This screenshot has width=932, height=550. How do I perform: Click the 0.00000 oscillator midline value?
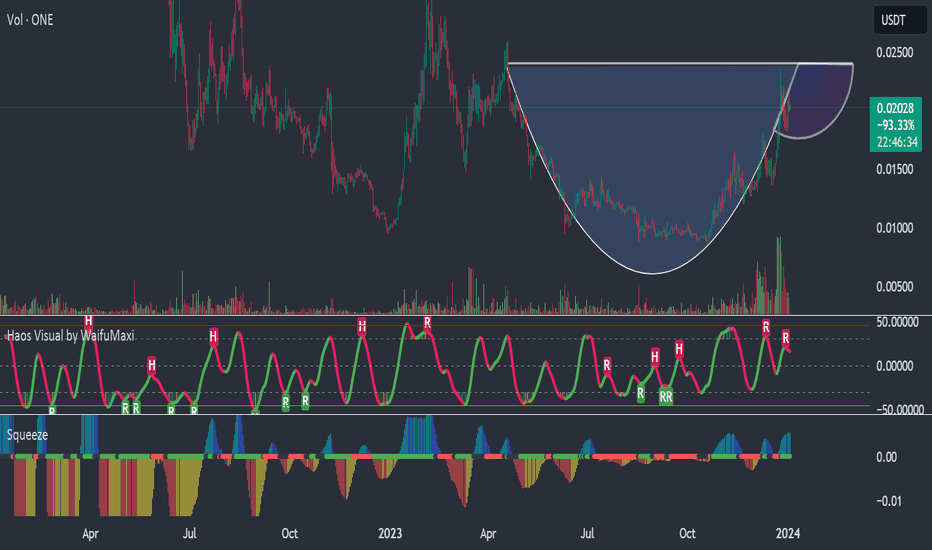pyautogui.click(x=895, y=366)
